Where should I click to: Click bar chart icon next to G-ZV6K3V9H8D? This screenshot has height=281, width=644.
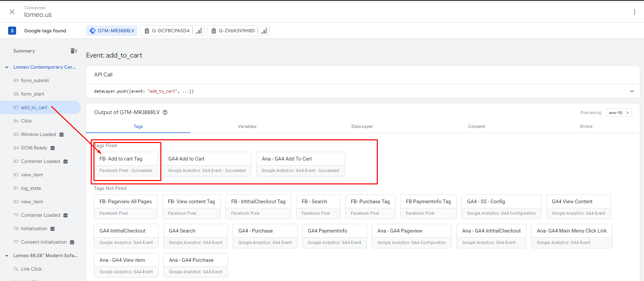coord(264,31)
